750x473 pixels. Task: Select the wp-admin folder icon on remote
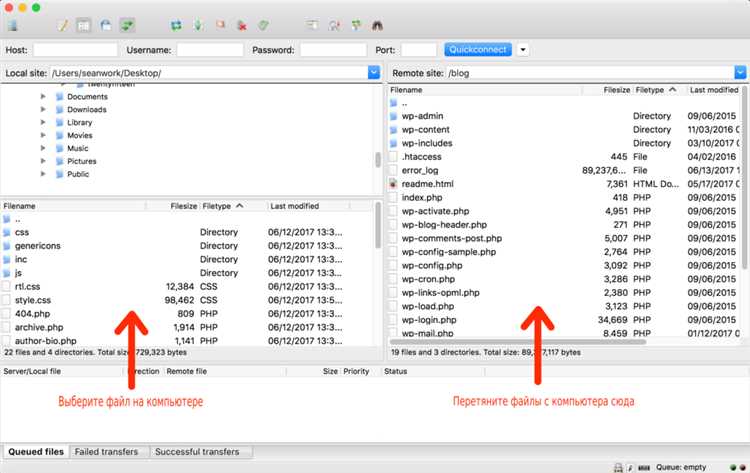click(x=393, y=116)
